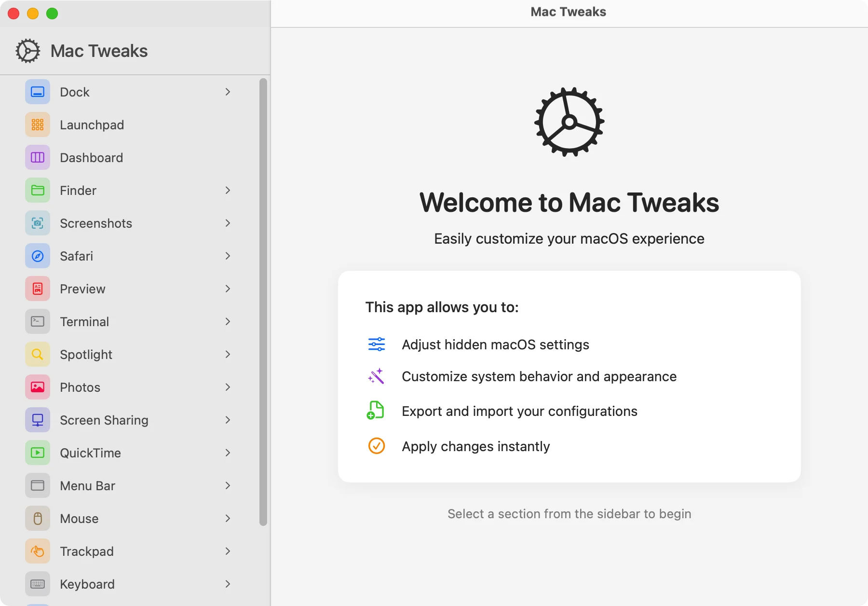Select the Dashboard sidebar label
The width and height of the screenshot is (868, 606).
pyautogui.click(x=92, y=158)
